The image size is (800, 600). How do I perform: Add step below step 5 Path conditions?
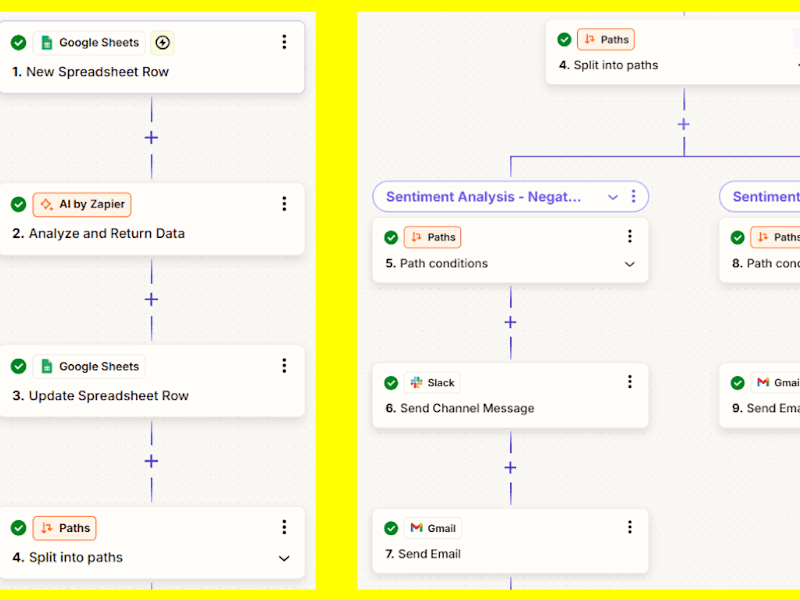tap(510, 322)
